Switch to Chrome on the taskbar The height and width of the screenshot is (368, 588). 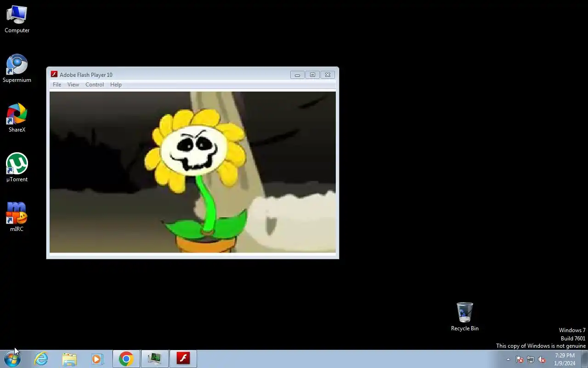tap(126, 359)
